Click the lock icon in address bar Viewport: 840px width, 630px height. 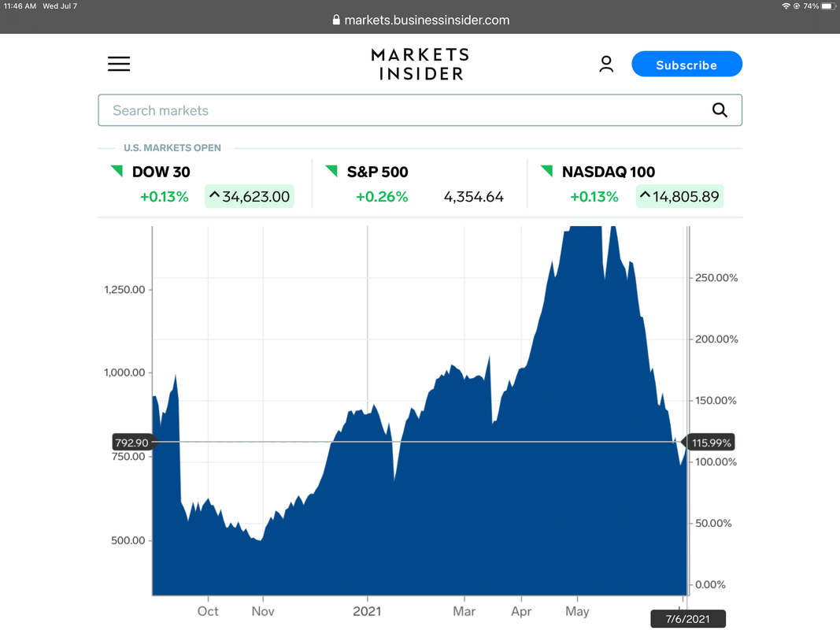click(336, 20)
